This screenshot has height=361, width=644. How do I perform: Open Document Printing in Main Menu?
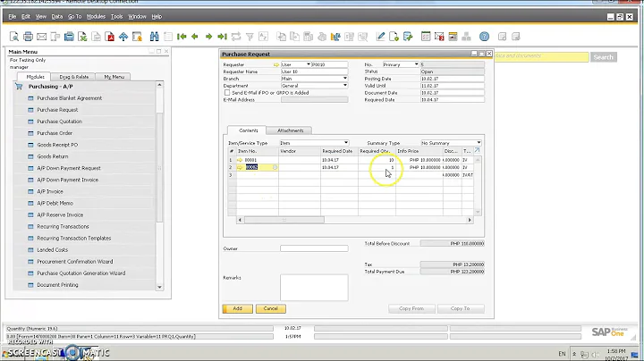(57, 285)
